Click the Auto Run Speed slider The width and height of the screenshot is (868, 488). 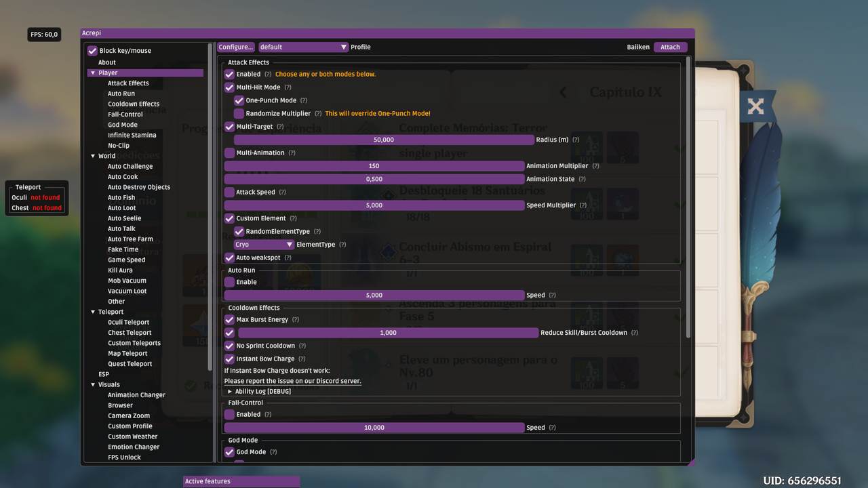click(x=374, y=296)
